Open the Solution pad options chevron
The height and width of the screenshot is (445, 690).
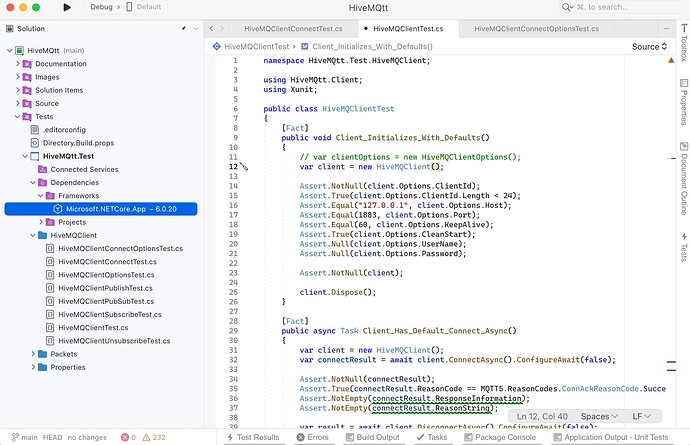click(196, 29)
